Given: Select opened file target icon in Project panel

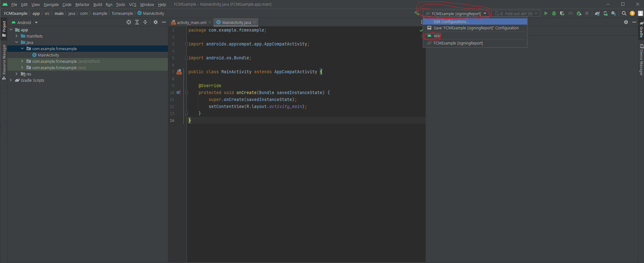Looking at the screenshot, I should point(129,22).
